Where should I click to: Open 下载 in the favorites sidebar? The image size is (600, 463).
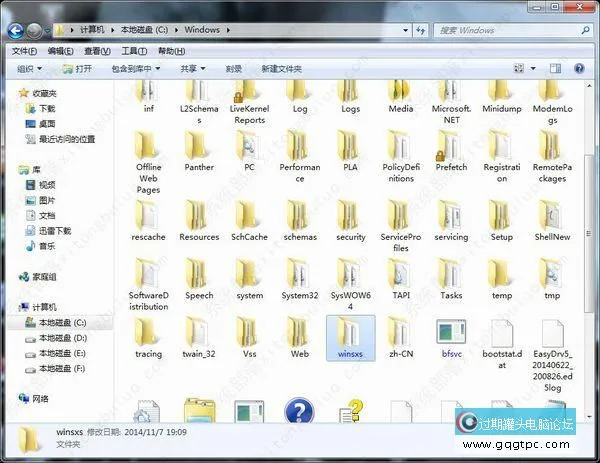pos(47,108)
